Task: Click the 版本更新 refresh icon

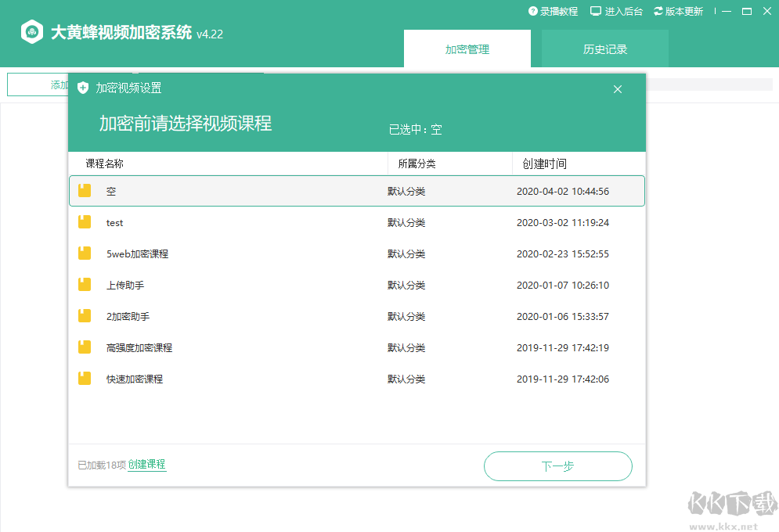Action: (x=658, y=11)
